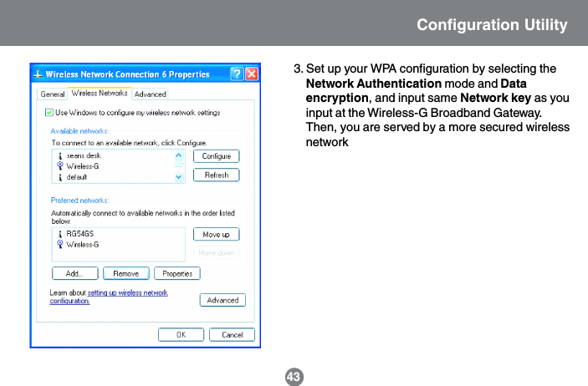Click the wireless connection icon in title bar
Image resolution: width=588 pixels, height=386 pixels.
pyautogui.click(x=38, y=74)
